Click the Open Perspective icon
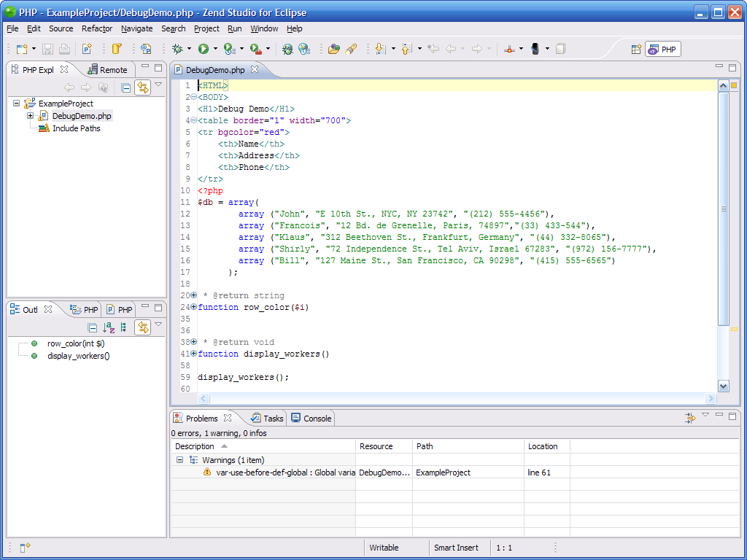 point(636,49)
